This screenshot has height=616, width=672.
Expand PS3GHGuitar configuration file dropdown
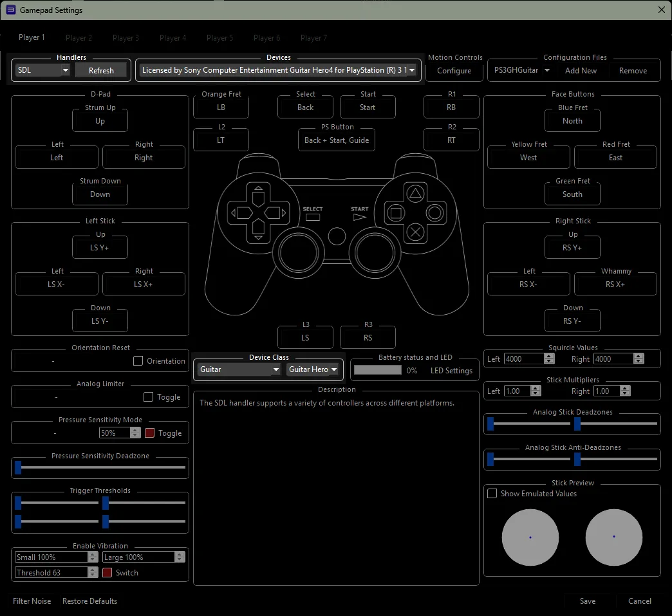pos(521,70)
